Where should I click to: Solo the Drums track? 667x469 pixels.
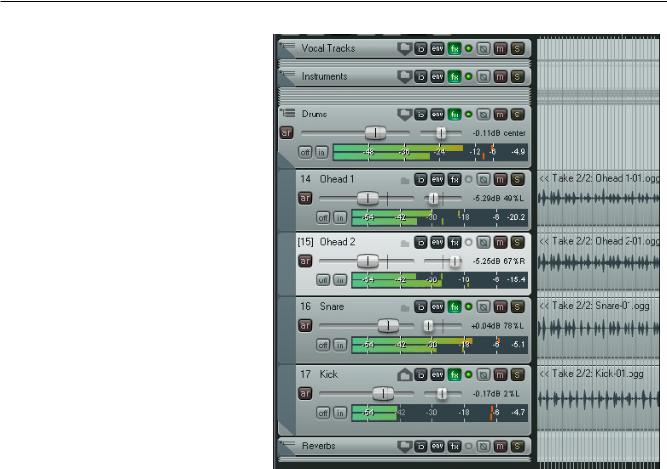coord(517,114)
